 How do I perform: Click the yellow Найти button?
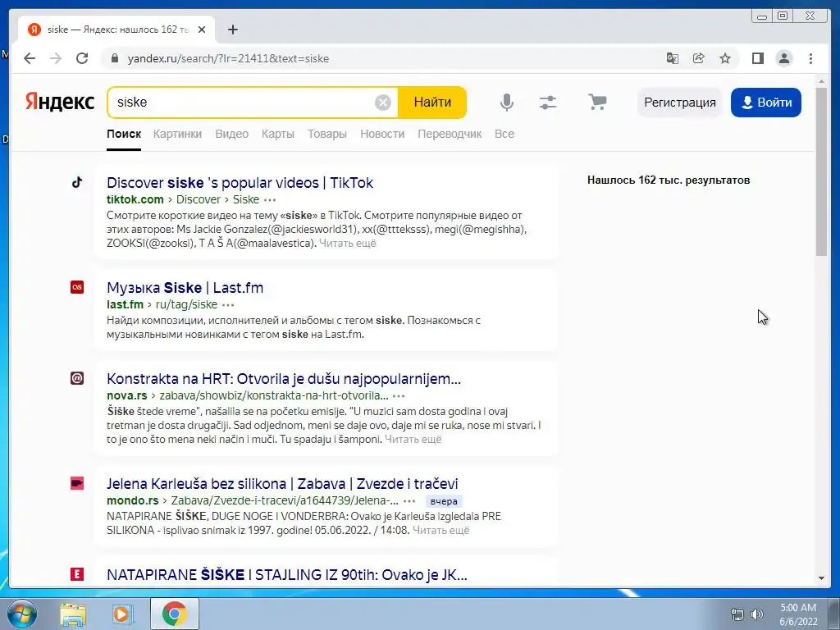click(432, 102)
